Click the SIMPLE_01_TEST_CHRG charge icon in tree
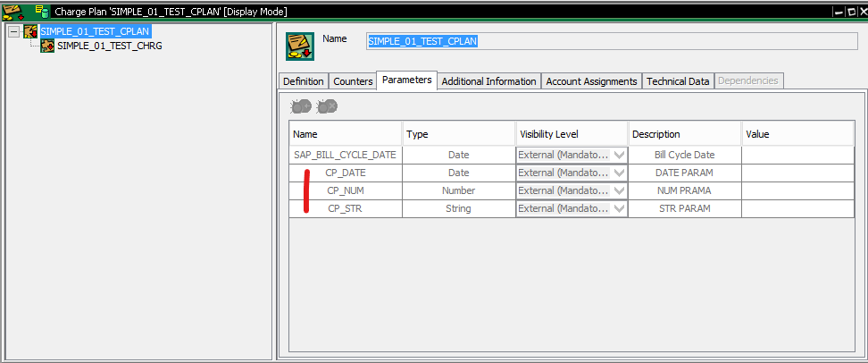This screenshot has width=868, height=363. 47,46
